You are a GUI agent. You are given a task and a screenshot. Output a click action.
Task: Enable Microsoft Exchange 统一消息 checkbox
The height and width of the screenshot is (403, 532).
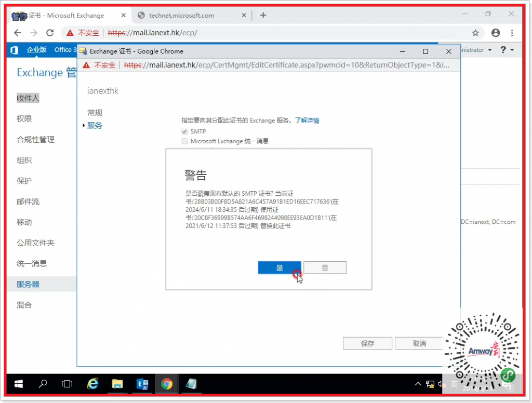(x=184, y=141)
